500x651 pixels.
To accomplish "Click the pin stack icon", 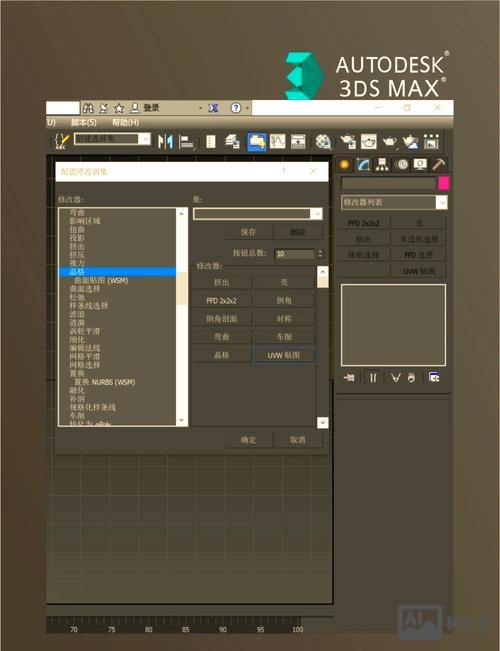I will tap(350, 377).
